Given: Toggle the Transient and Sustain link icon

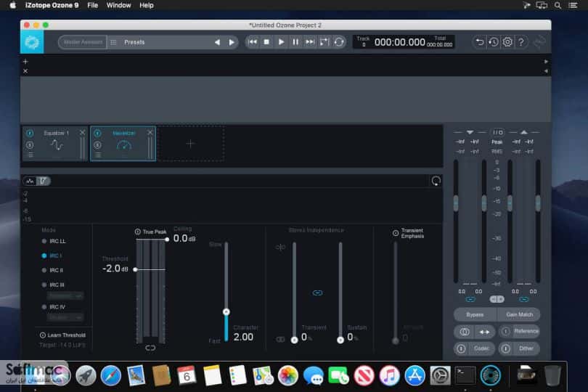Looking at the screenshot, I should [317, 293].
